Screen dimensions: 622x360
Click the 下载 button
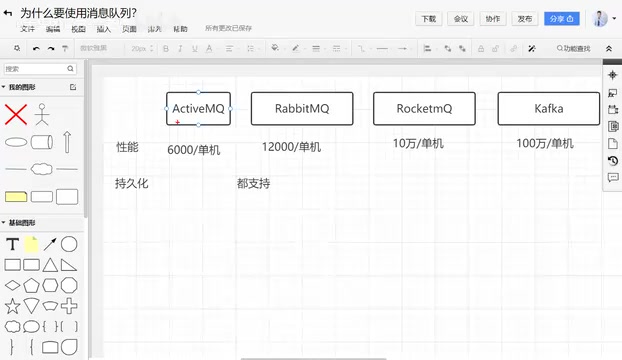[x=428, y=19]
